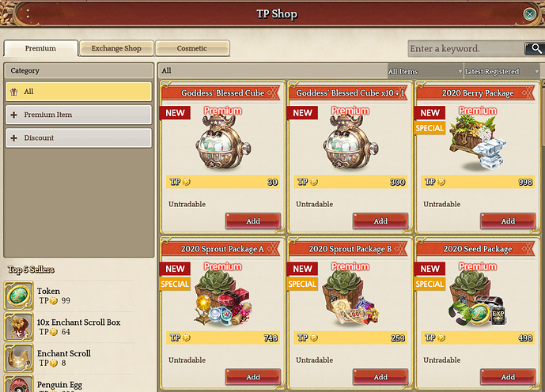Expand the Premium Item category
Viewport: 545px width, 392px height.
click(78, 115)
